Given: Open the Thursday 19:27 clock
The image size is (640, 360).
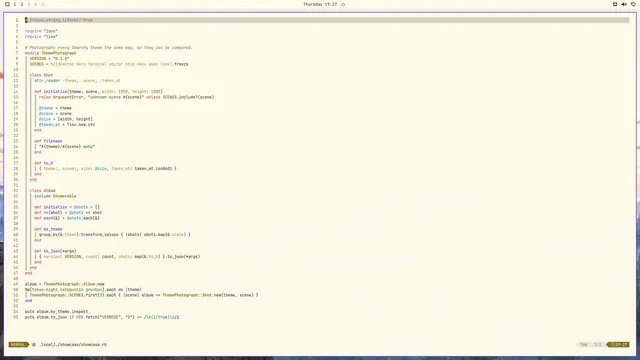Looking at the screenshot, I should (320, 4).
